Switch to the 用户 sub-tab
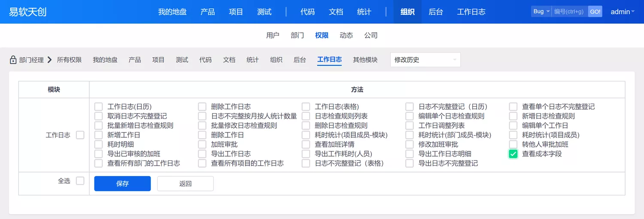Image resolution: width=644 pixels, height=219 pixels. 273,35
